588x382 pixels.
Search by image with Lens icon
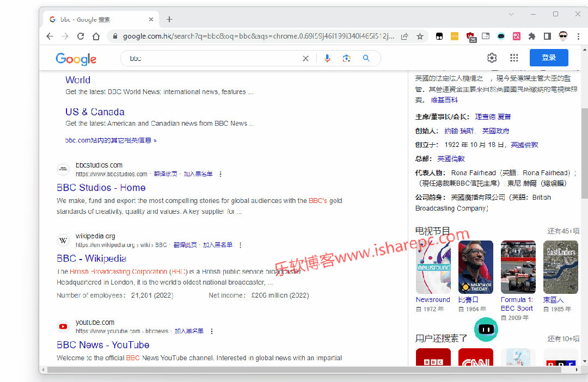pos(346,58)
